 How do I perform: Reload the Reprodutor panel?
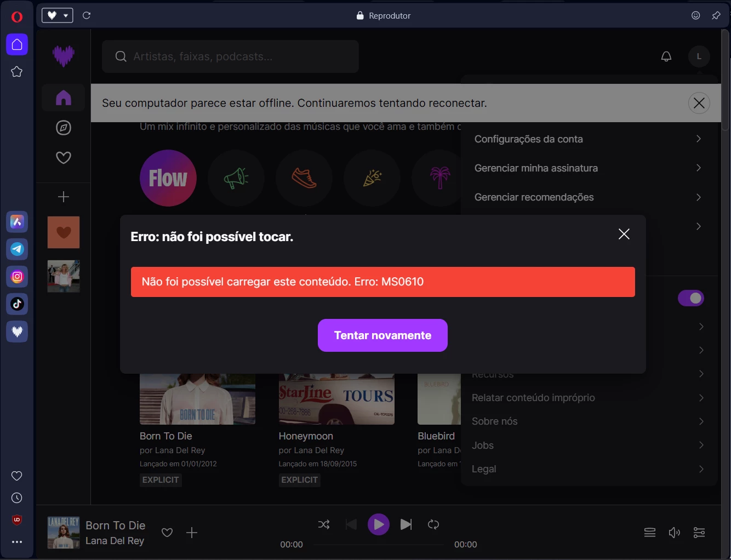coord(87,15)
